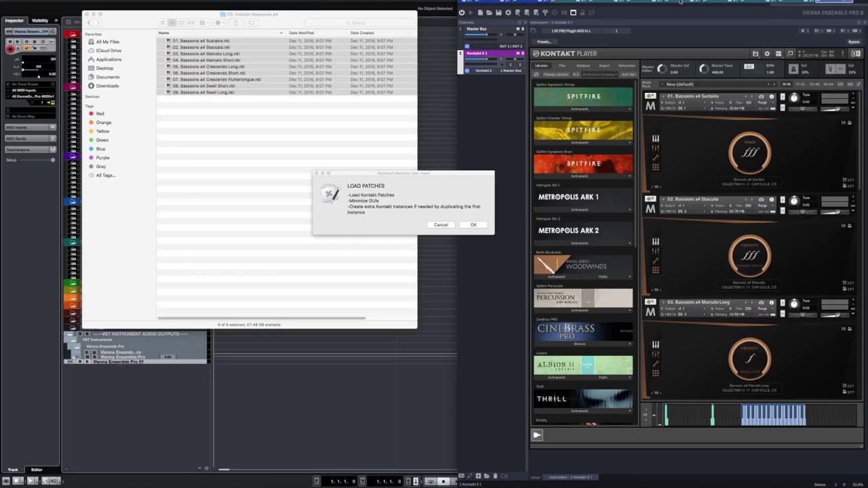Open Kontakt save/load files menu

coord(755,54)
